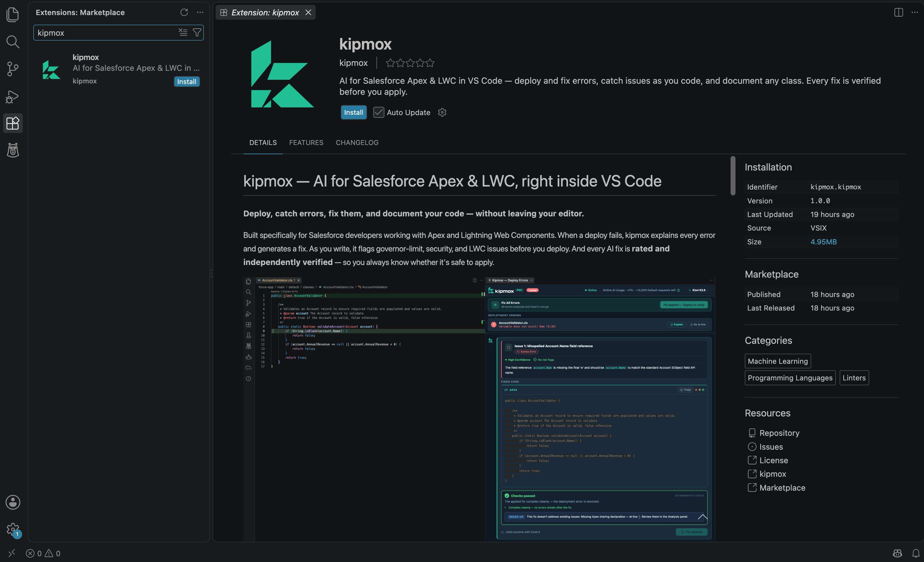Open the Accounts menu icon

[13, 502]
